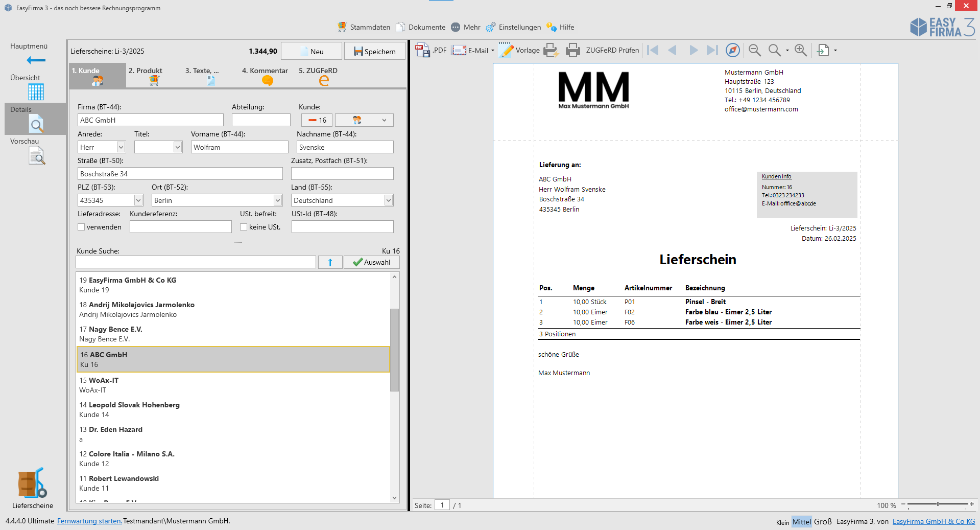Open EasyFirma GmbH & Co KG link
The width and height of the screenshot is (980, 530).
[x=934, y=521]
